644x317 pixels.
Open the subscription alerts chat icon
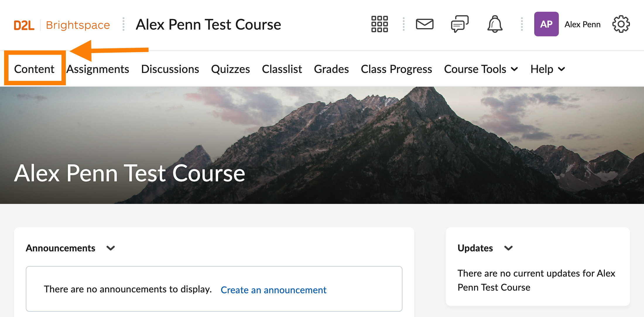coord(460,24)
